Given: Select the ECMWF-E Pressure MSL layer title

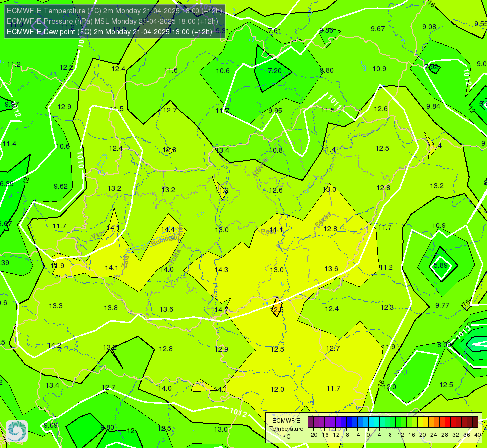Looking at the screenshot, I should 112,21.
